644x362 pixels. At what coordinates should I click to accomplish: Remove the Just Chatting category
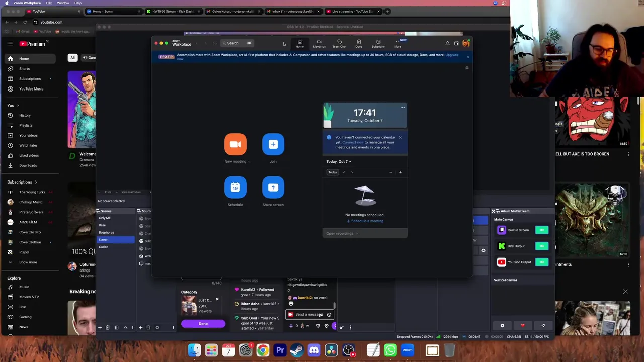217,300
